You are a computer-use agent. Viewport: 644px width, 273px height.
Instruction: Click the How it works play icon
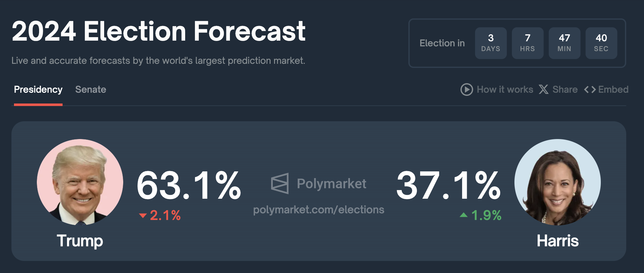[466, 90]
